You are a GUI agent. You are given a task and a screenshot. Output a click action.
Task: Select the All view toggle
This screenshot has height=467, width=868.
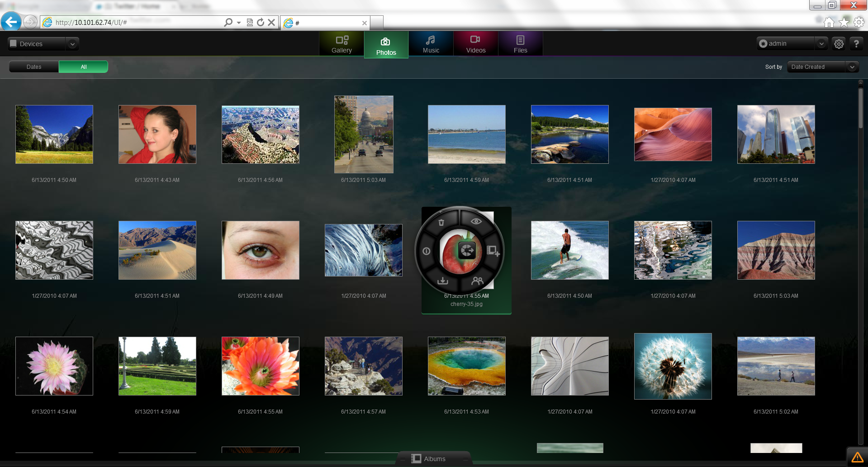click(x=83, y=67)
